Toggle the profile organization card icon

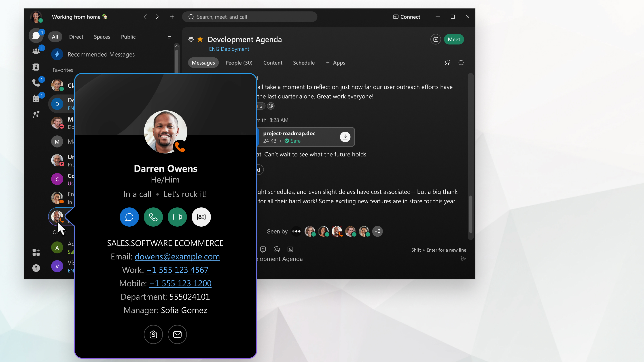tap(201, 217)
